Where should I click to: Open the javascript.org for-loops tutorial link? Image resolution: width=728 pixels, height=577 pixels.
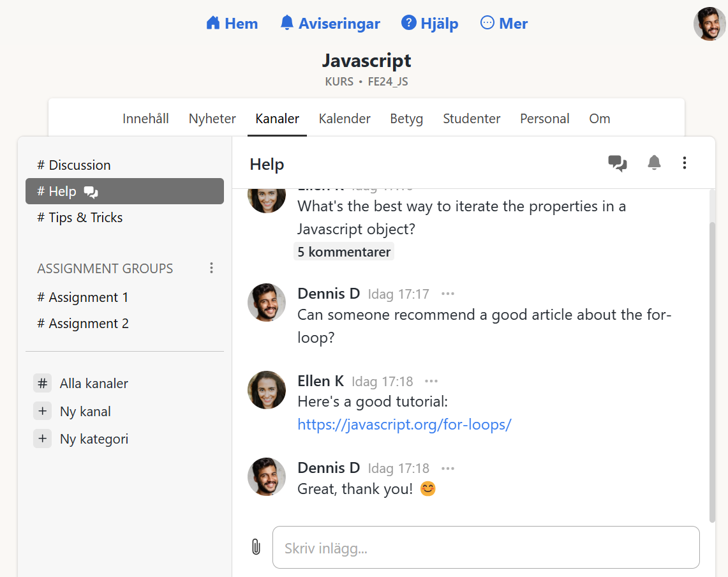pos(405,424)
